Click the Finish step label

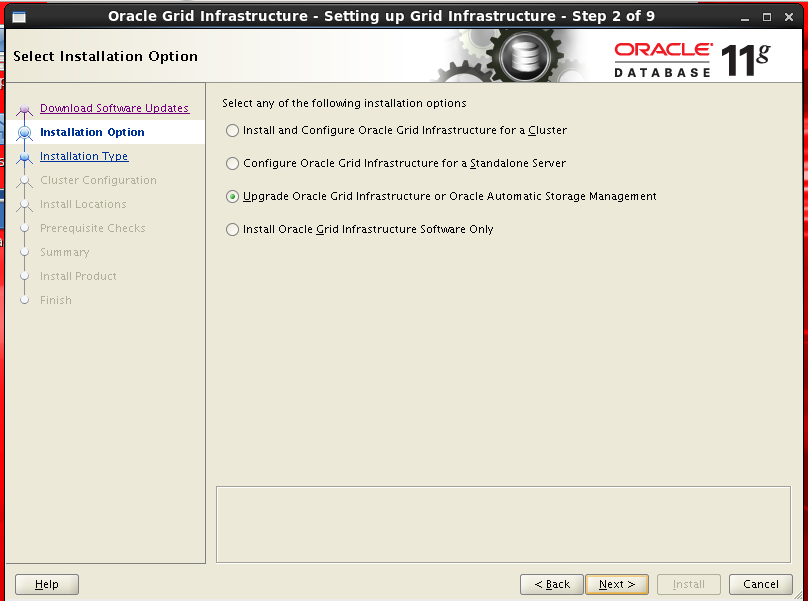tap(56, 300)
